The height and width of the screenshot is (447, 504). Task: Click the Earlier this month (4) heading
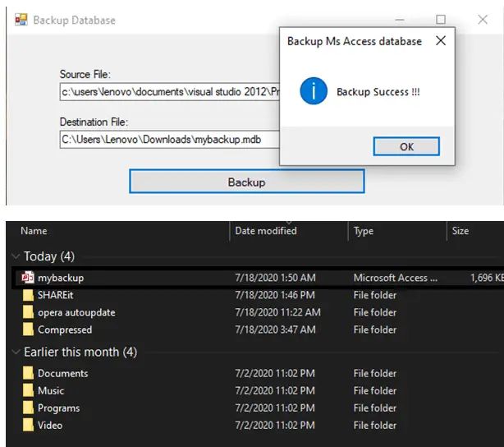point(80,352)
